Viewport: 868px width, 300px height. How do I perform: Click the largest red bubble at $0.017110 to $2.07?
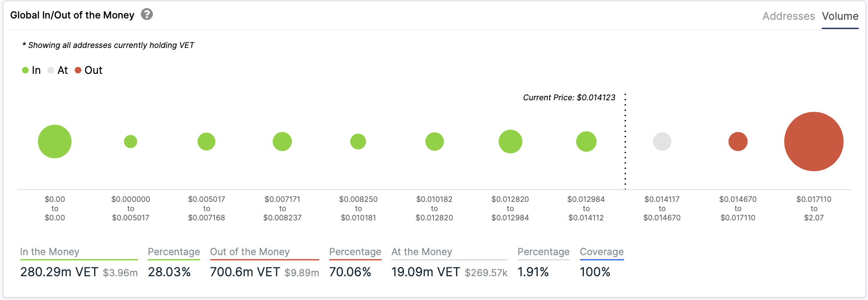pos(813,142)
